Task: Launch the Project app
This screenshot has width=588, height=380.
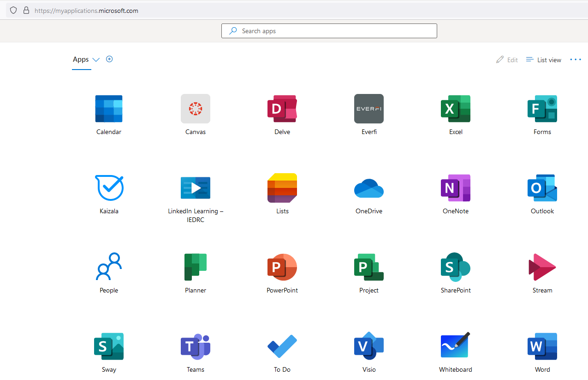Action: 369,267
